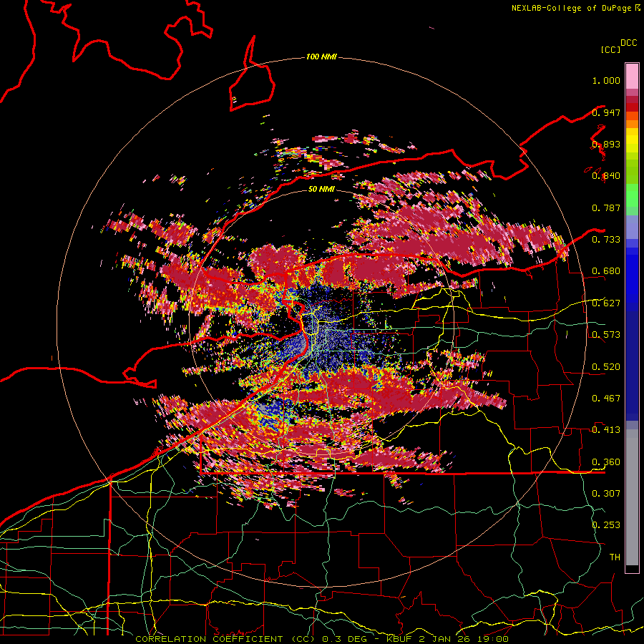This screenshot has height=644, width=644.
Task: Click the [CC] unit label above the color bar
Action: click(x=610, y=49)
